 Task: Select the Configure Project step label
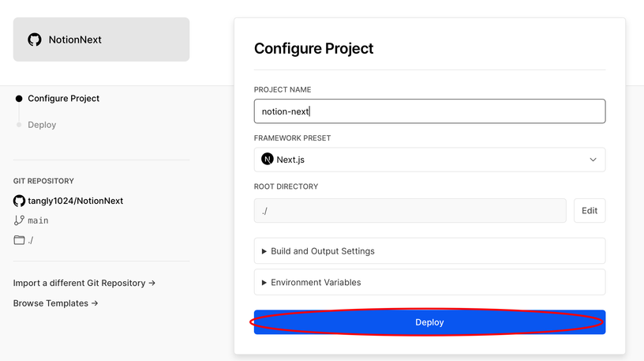[x=63, y=99]
